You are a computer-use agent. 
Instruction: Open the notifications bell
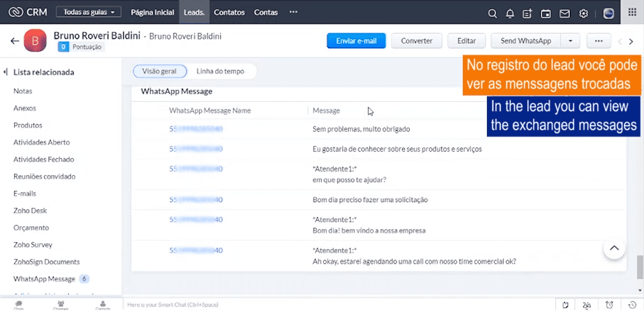click(510, 13)
